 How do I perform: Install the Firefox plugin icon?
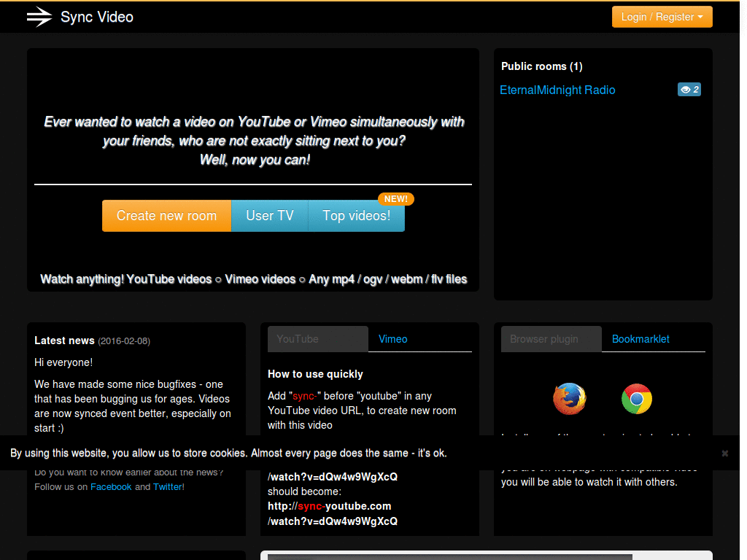[x=569, y=399]
